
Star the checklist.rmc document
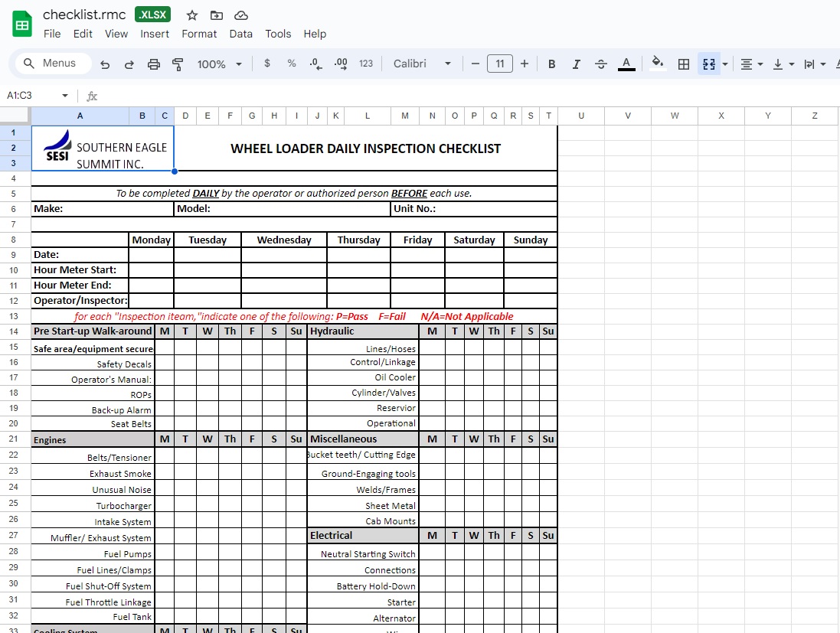click(191, 15)
